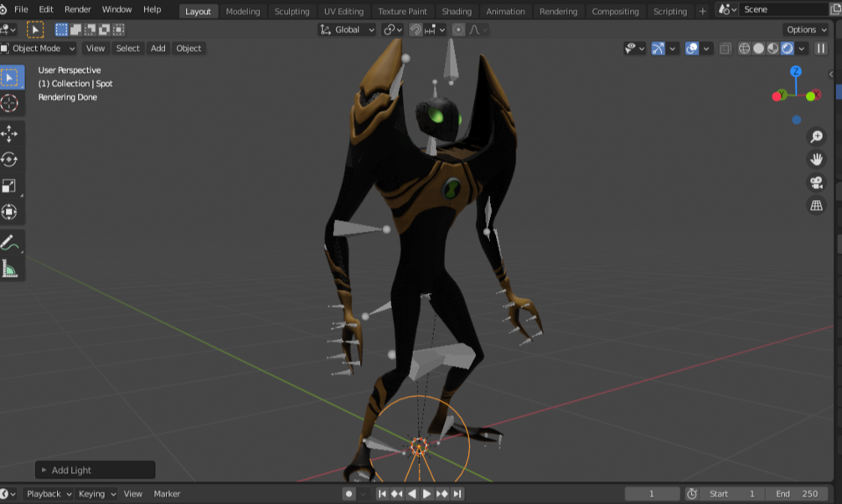Viewport: 842px width, 504px height.
Task: Switch to solid viewport shading
Action: coord(758,49)
